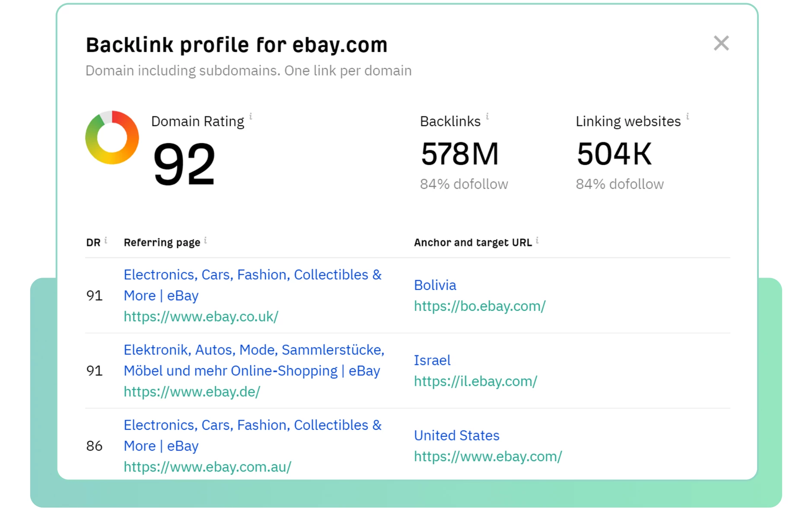812x509 pixels.
Task: Select DR value 91 in ebay.de row
Action: (94, 371)
